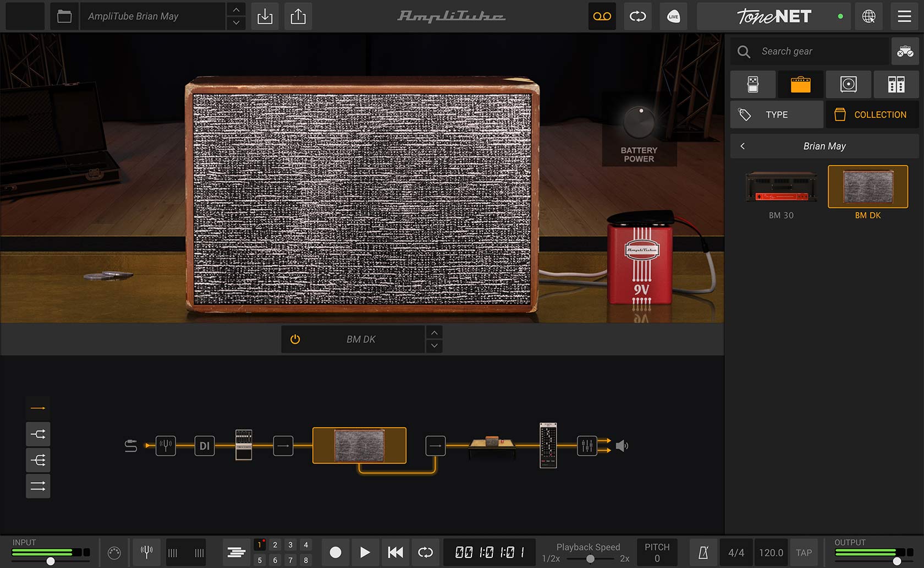924x568 pixels.
Task: Select next preset down arrow
Action: [x=236, y=23]
